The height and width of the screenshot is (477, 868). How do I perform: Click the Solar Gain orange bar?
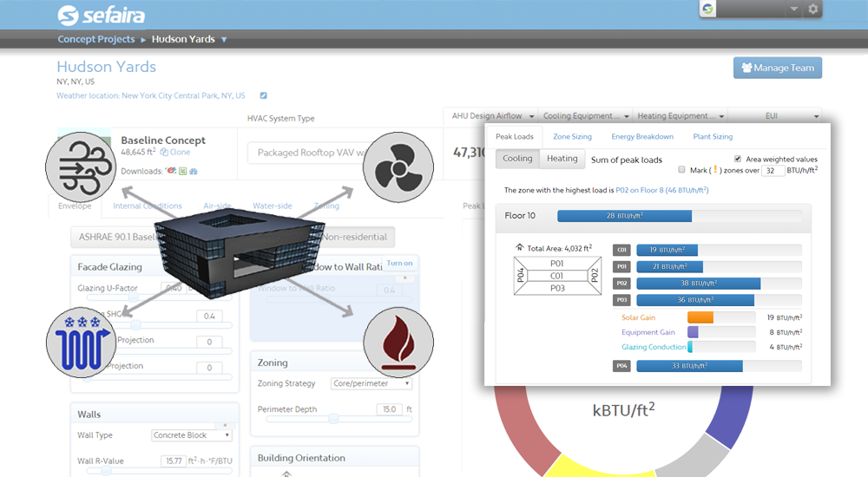click(700, 317)
